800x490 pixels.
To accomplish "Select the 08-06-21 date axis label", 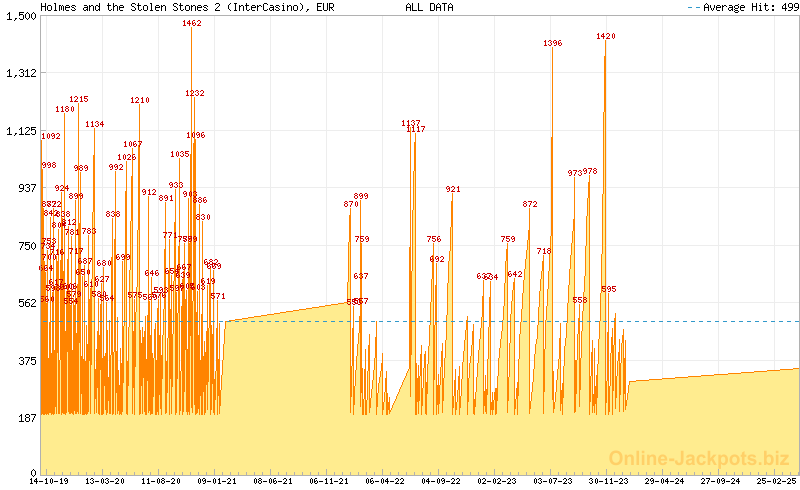I will (273, 481).
